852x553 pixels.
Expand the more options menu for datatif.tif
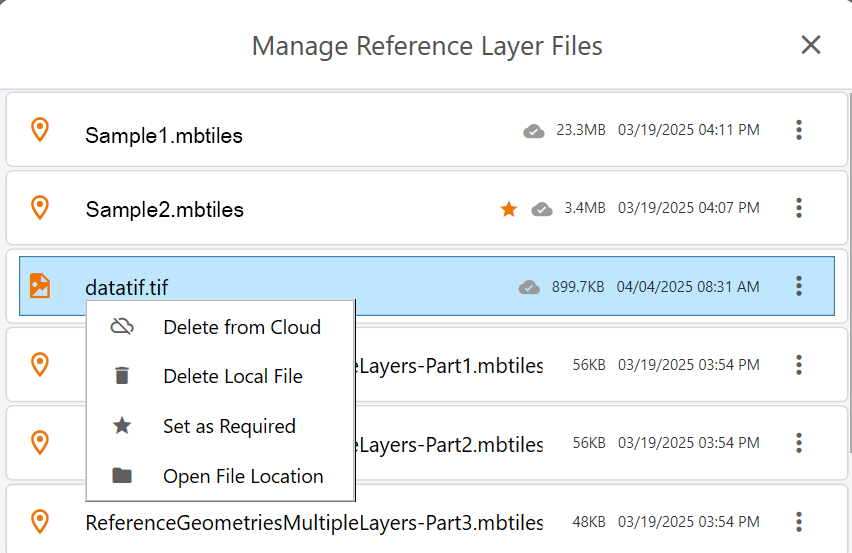[x=798, y=286]
